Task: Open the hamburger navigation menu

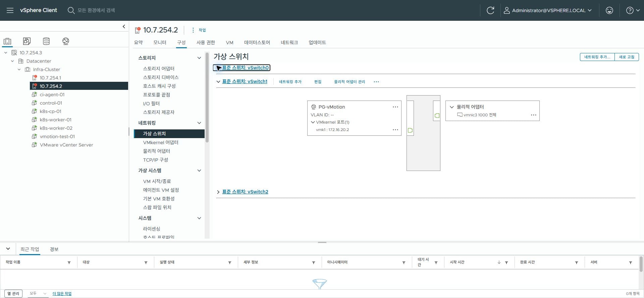Action: (10, 10)
